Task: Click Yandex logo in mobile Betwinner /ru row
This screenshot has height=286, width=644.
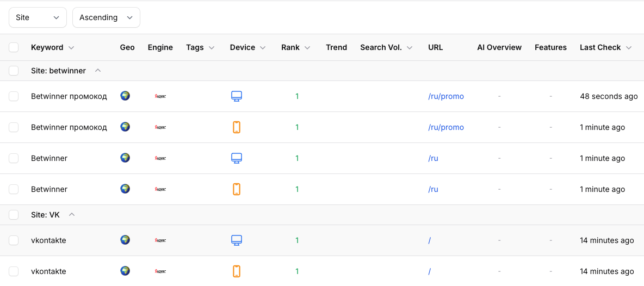Action: (x=160, y=189)
